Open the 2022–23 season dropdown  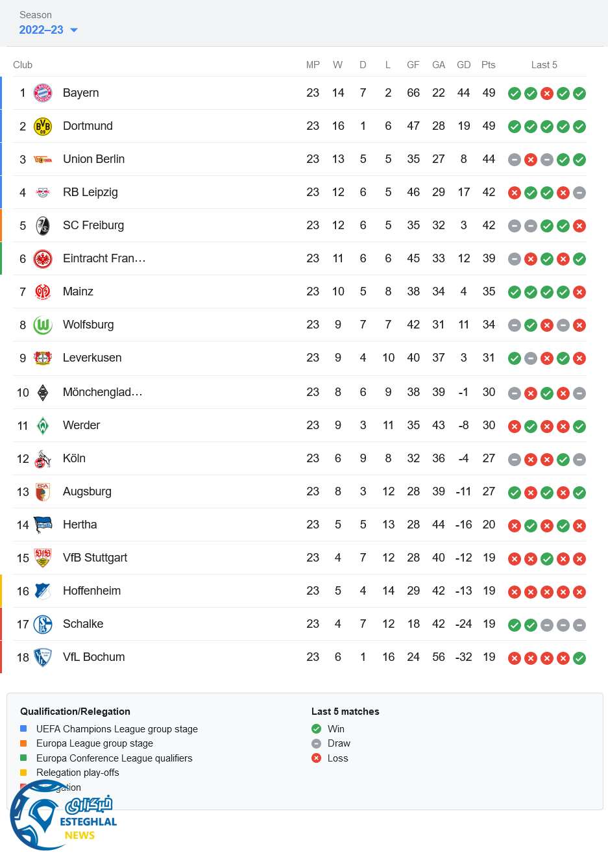(48, 30)
